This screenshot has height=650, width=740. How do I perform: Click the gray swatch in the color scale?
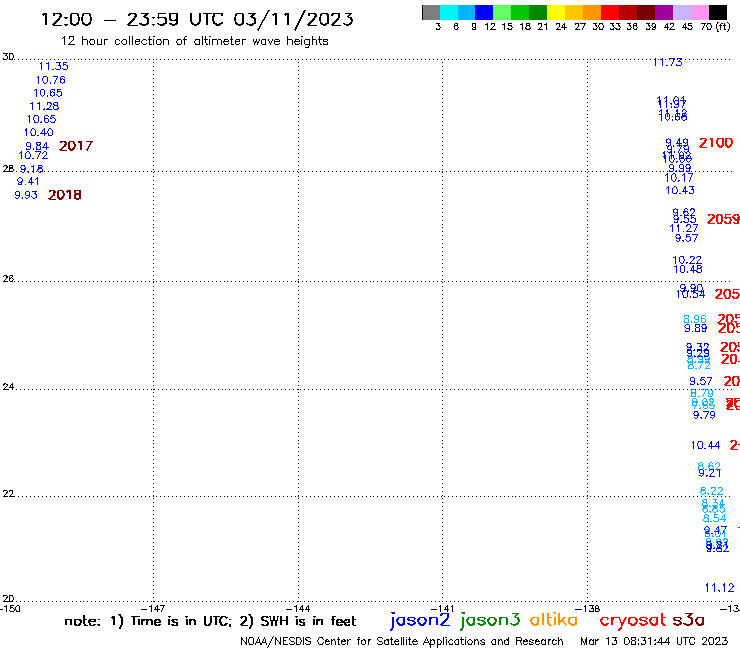(431, 12)
